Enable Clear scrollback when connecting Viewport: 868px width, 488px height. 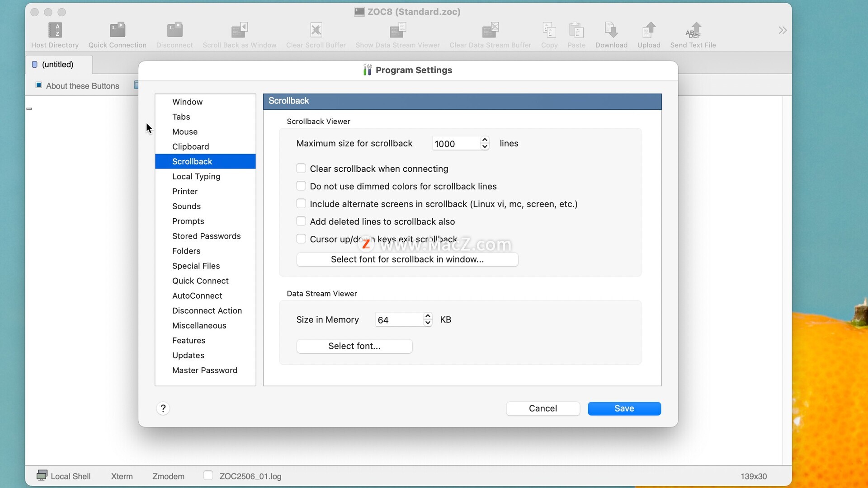pos(301,169)
